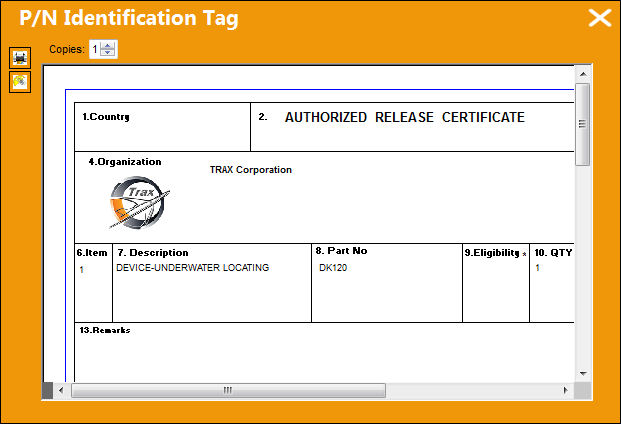Viewport: 621px width, 424px height.
Task: Click the Copies number field
Action: click(95, 49)
